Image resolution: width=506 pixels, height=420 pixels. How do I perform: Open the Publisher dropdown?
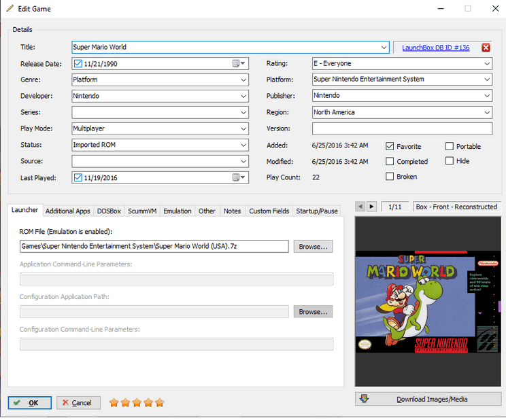pos(487,95)
